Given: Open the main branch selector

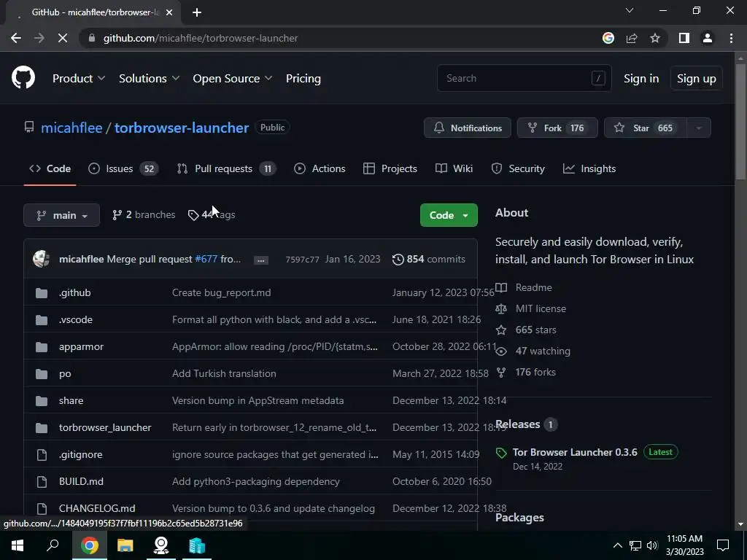Looking at the screenshot, I should pos(61,215).
